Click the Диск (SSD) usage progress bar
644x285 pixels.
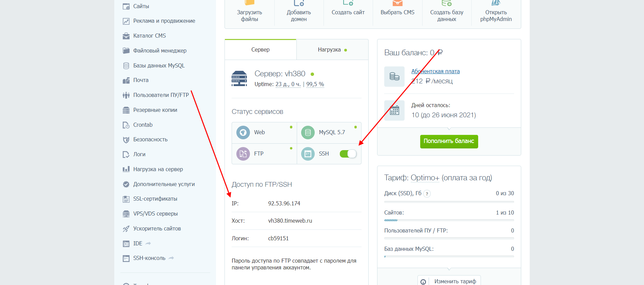pyautogui.click(x=449, y=202)
